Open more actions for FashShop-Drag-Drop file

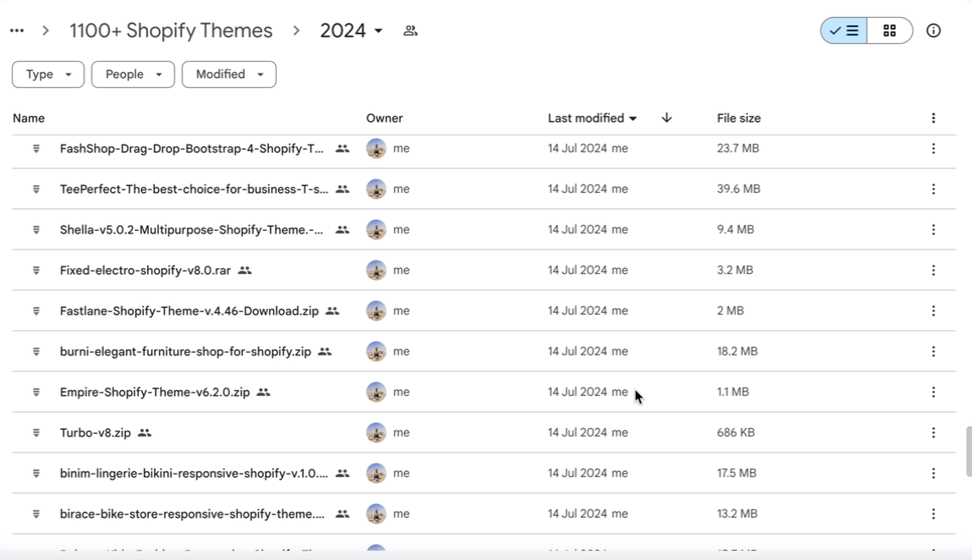(934, 148)
